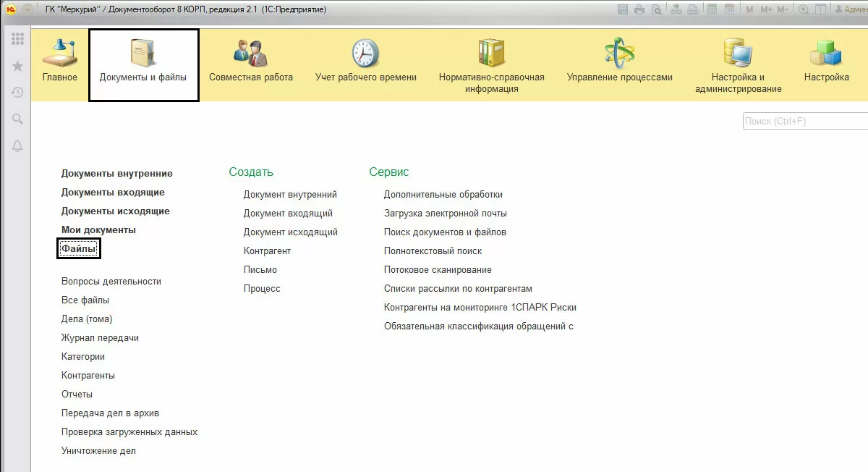
Task: Open Все файлы
Action: pyautogui.click(x=85, y=300)
